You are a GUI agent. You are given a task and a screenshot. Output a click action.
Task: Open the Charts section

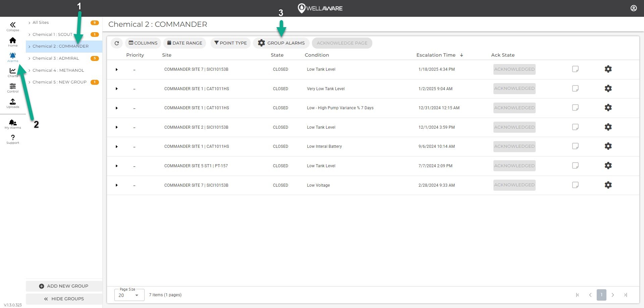click(x=13, y=72)
